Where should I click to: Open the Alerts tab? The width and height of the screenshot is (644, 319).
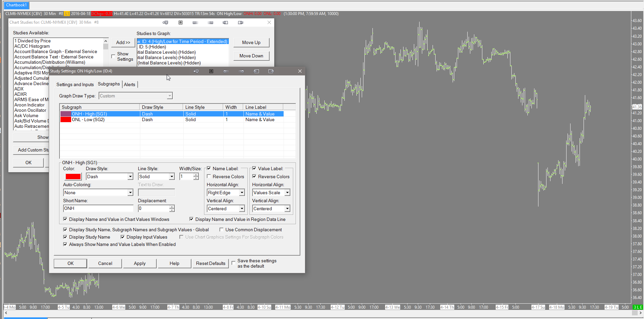click(x=130, y=84)
